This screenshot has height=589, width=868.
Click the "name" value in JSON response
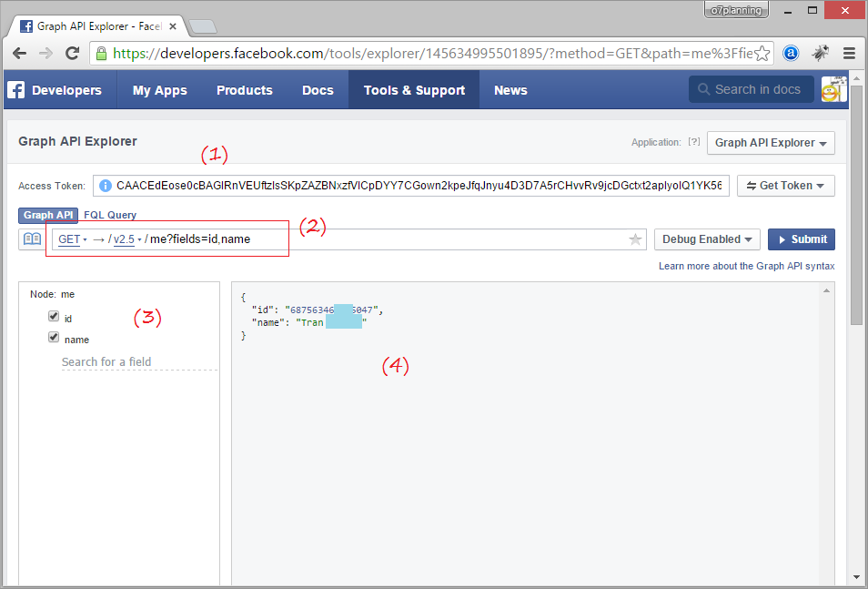(x=331, y=322)
